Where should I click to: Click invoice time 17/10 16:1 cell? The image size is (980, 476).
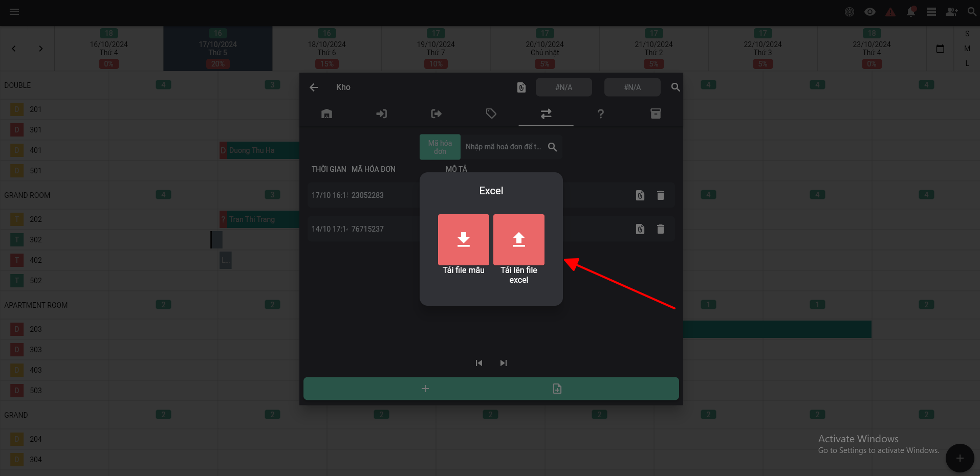pos(330,195)
